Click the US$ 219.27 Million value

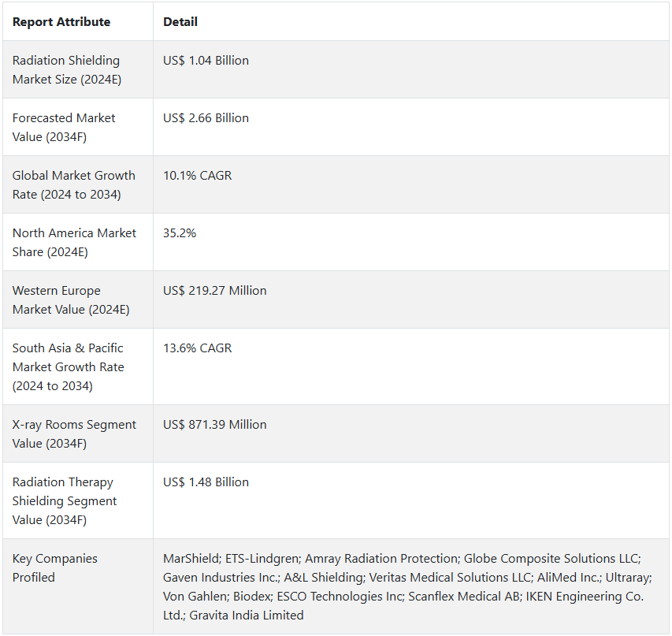214,291
